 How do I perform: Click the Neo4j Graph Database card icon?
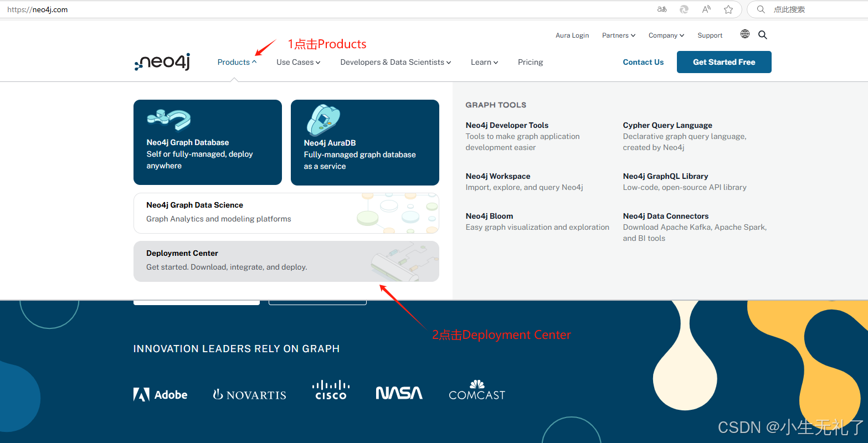[169, 119]
